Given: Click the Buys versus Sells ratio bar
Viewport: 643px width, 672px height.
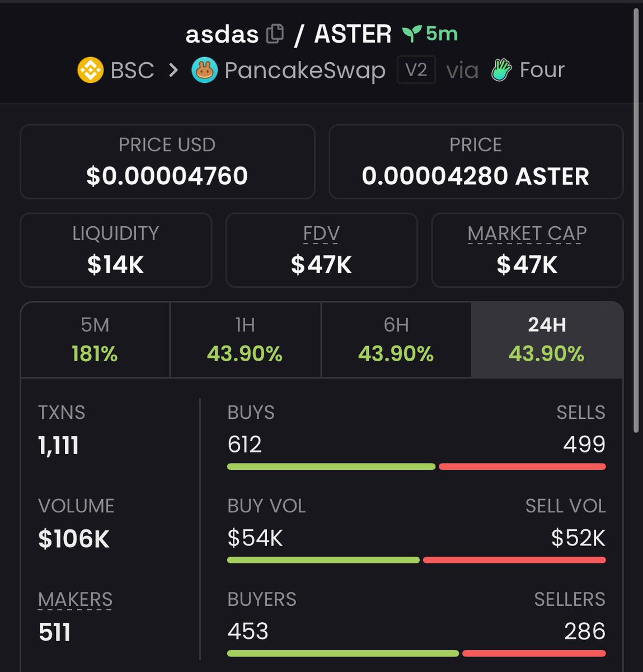Looking at the screenshot, I should pos(416,466).
